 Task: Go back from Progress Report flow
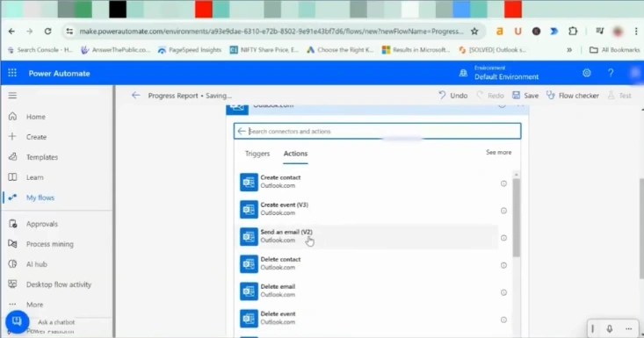tap(135, 96)
